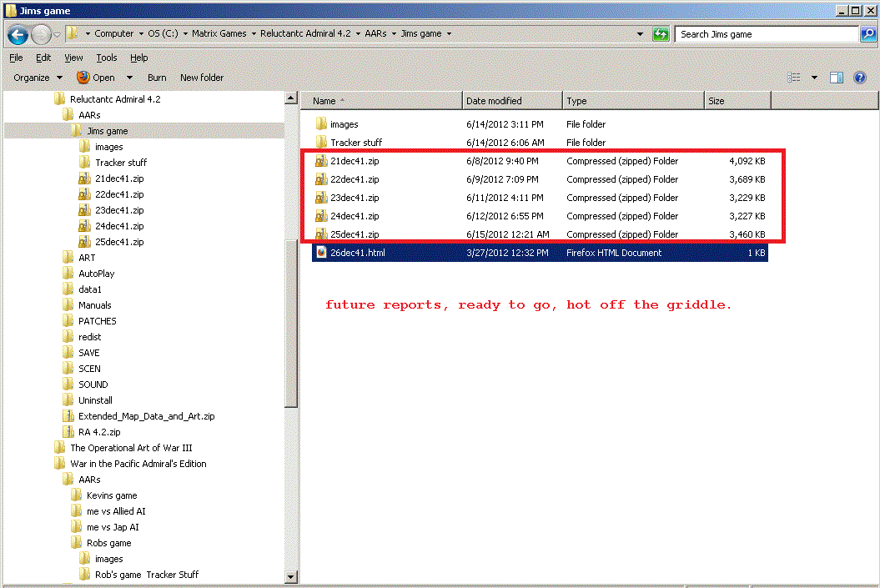Sort by the Type column header
This screenshot has width=880, height=588.
pyautogui.click(x=633, y=101)
